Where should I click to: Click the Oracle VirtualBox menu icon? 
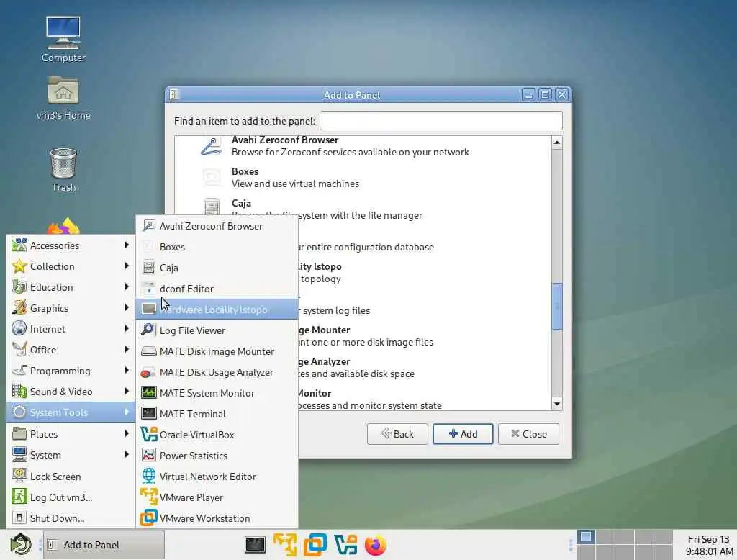point(148,435)
